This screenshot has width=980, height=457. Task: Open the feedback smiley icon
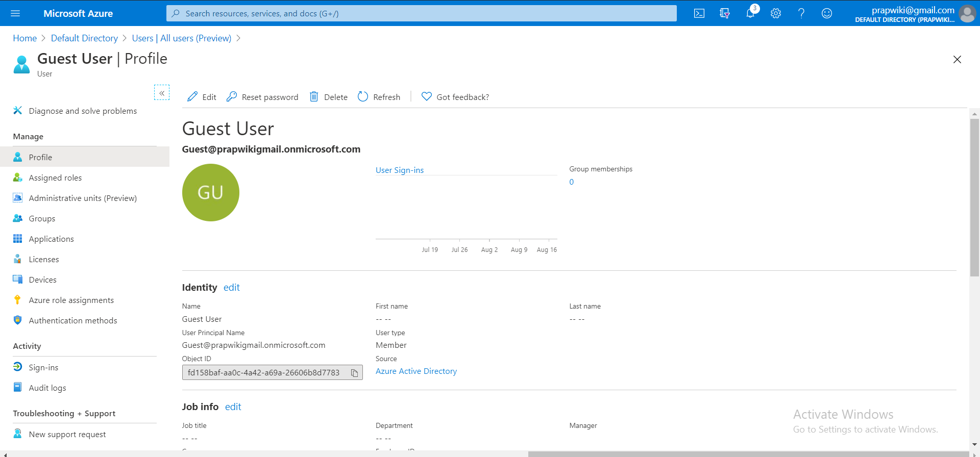(827, 13)
